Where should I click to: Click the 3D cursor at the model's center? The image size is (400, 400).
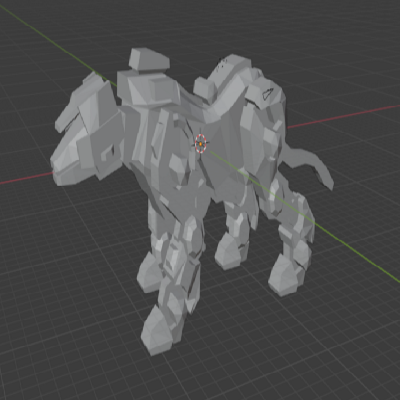click(201, 144)
